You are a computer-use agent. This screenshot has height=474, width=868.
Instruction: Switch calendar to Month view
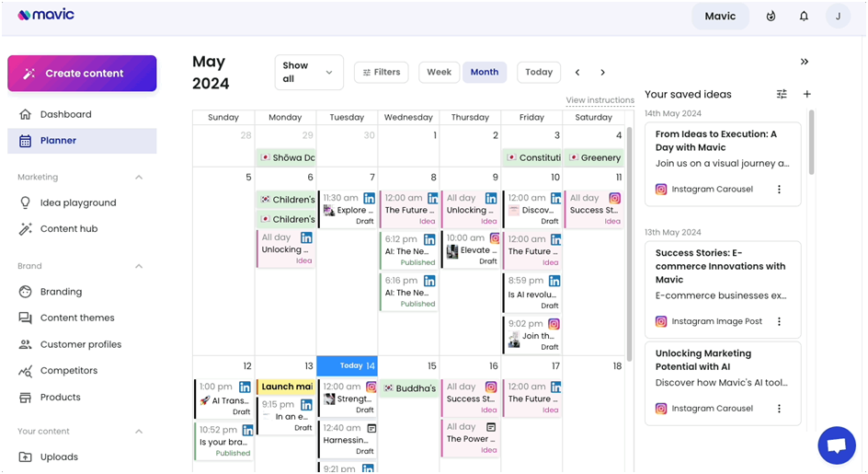[485, 72]
